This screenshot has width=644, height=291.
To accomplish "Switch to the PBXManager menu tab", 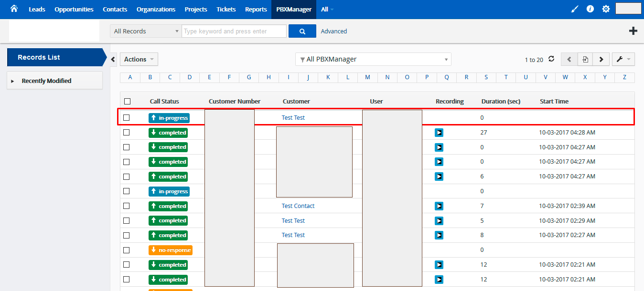I will coord(293,9).
